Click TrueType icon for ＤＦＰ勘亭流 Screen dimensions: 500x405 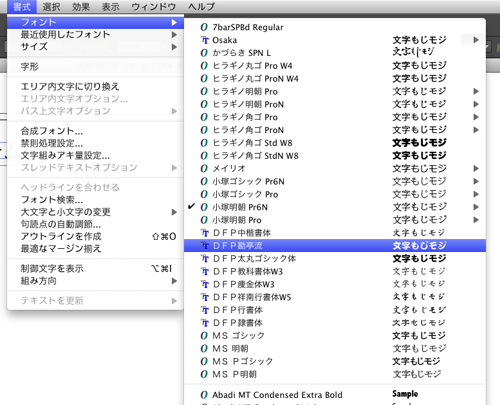click(205, 246)
